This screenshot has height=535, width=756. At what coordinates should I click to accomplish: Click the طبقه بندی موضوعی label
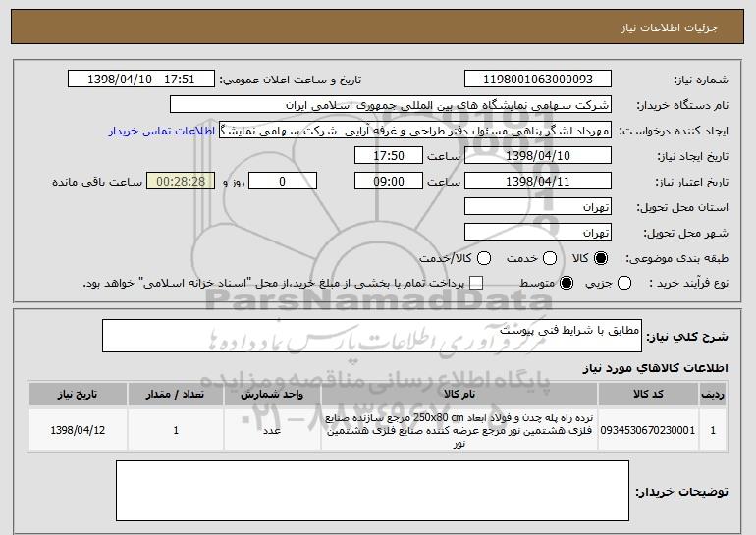pos(676,259)
